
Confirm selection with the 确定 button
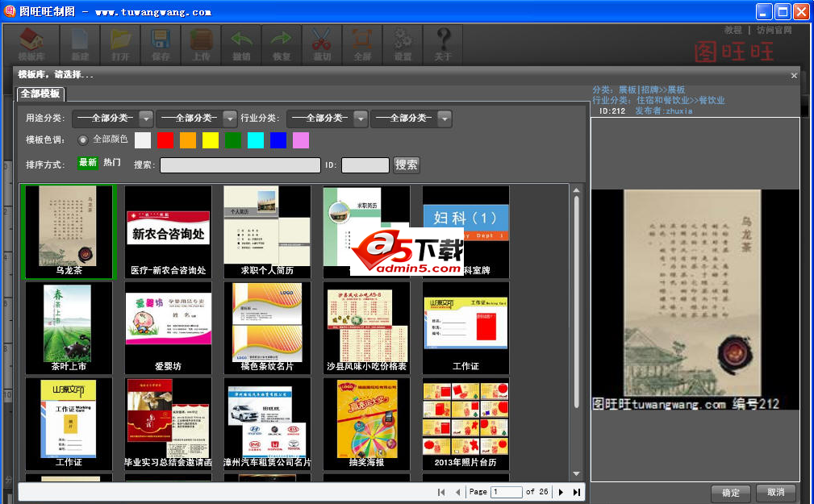[x=730, y=493]
